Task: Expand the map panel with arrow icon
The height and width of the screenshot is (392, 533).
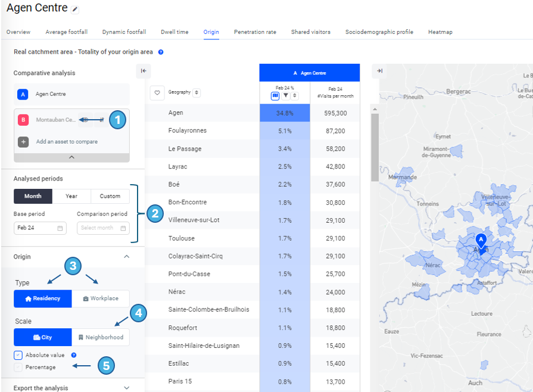Action: 379,71
